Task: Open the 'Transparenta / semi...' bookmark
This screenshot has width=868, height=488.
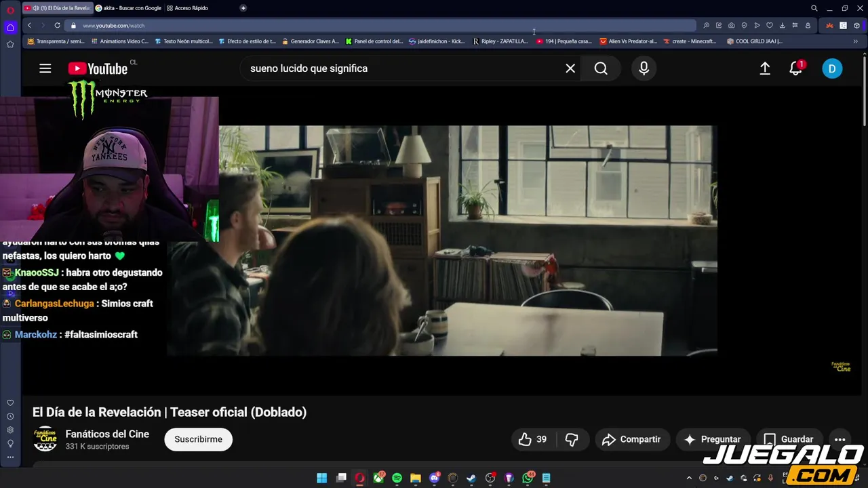Action: 56,41
